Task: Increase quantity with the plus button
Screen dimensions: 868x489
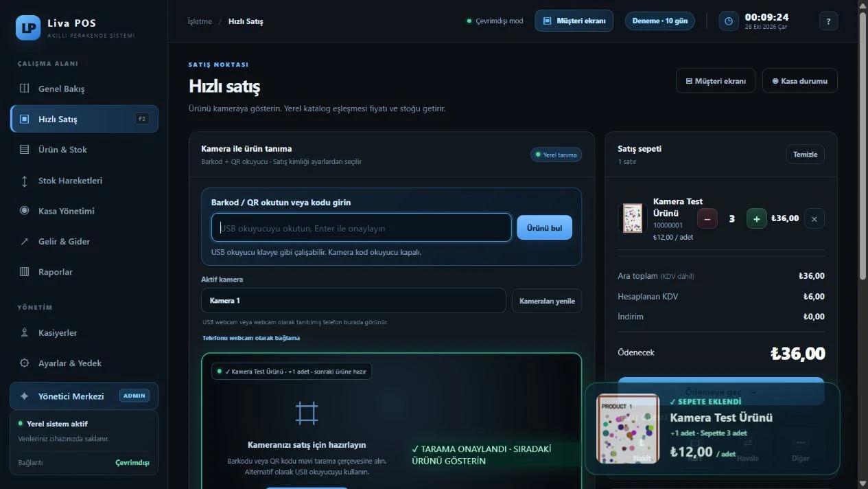Action: point(757,218)
